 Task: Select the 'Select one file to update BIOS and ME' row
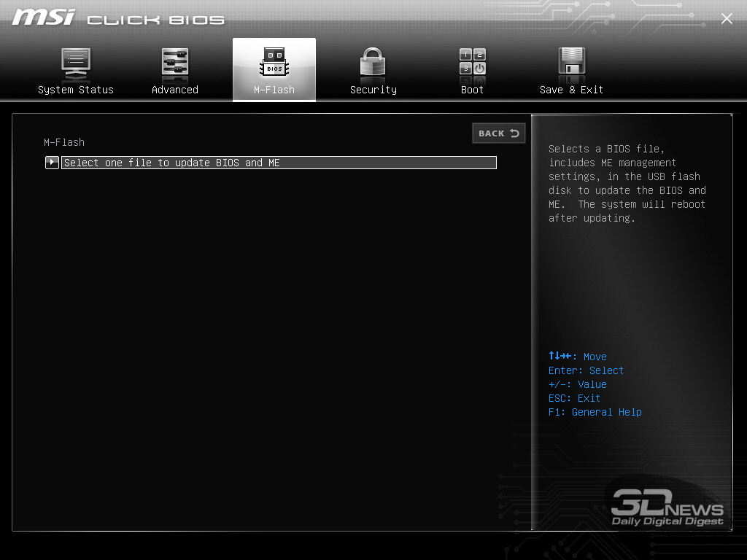point(279,163)
